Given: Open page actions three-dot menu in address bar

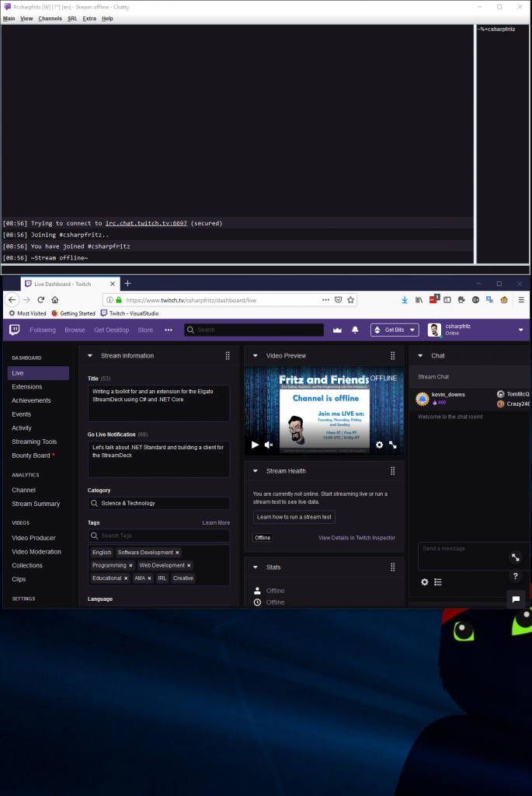Looking at the screenshot, I should (325, 300).
